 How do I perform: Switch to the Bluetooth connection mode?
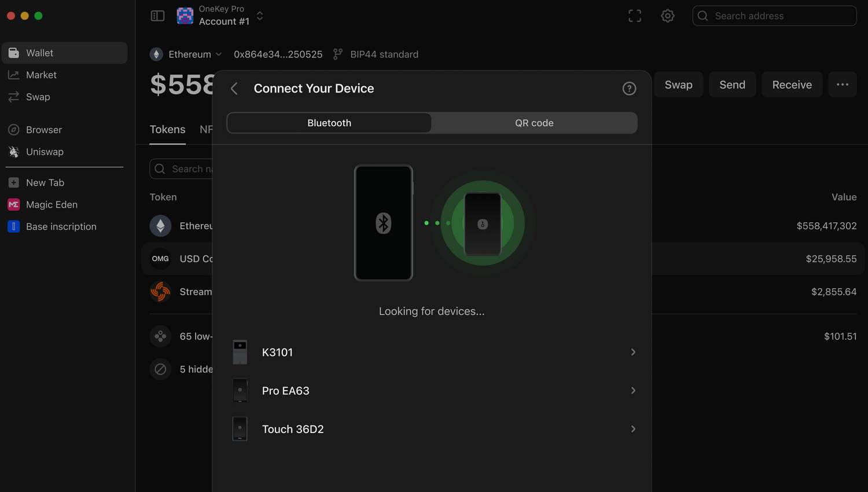329,123
